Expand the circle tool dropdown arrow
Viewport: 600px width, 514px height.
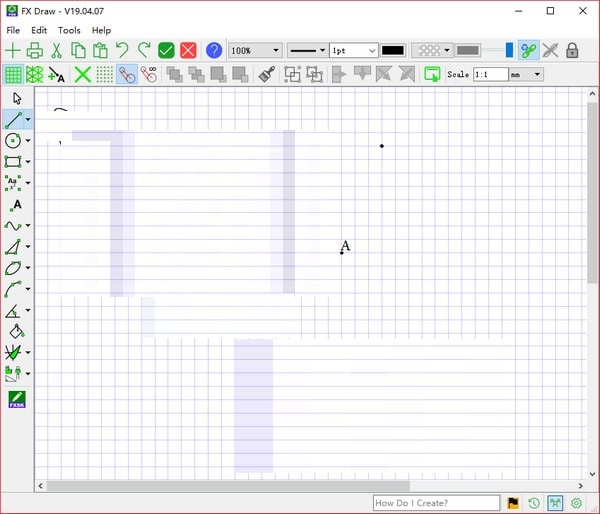pyautogui.click(x=28, y=141)
